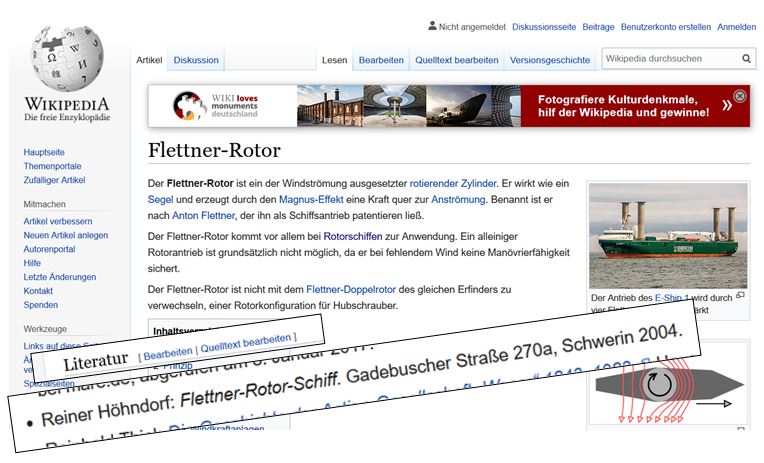Image resolution: width=764 pixels, height=463 pixels.
Task: Follow the Magnus-Effekt article link
Action: 311,200
